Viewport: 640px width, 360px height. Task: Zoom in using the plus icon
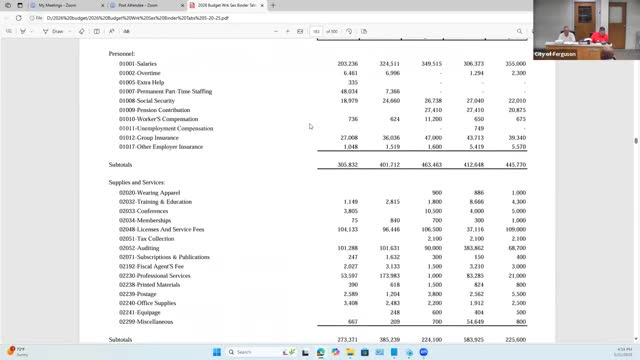click(x=288, y=31)
